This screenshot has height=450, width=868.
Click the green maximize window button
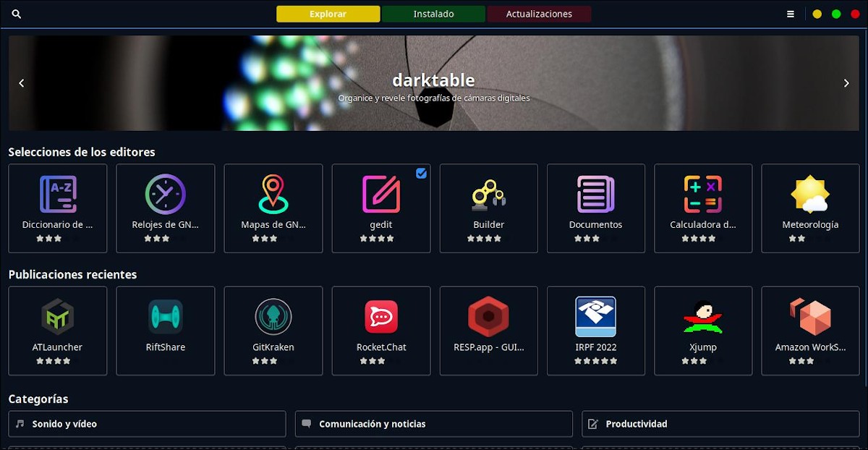836,14
